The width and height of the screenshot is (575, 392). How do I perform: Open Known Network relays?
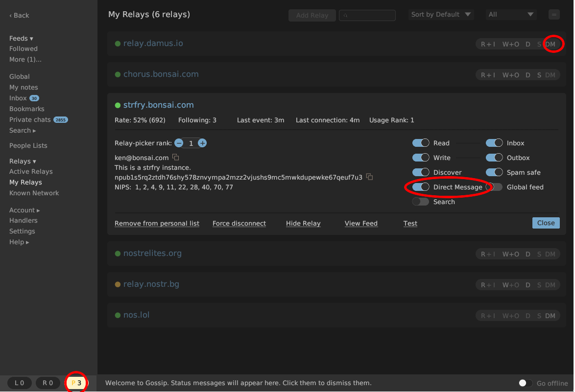pos(34,193)
